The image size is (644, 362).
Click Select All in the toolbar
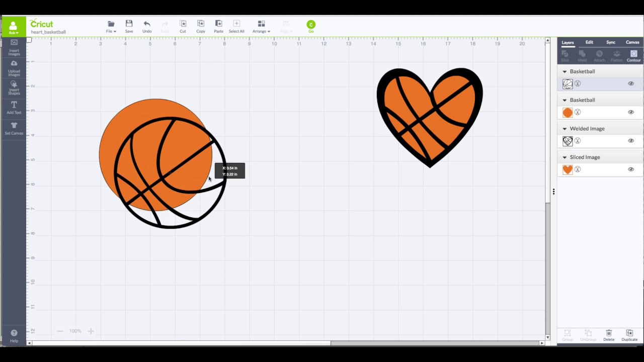click(x=236, y=27)
